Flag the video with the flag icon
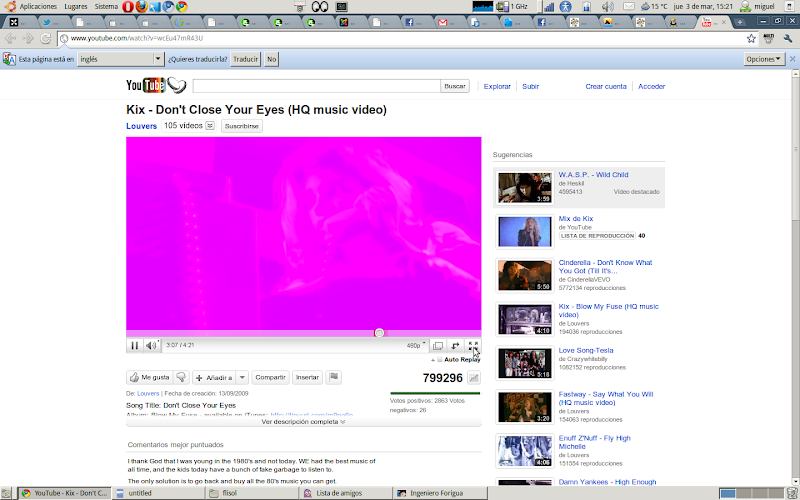 (334, 378)
